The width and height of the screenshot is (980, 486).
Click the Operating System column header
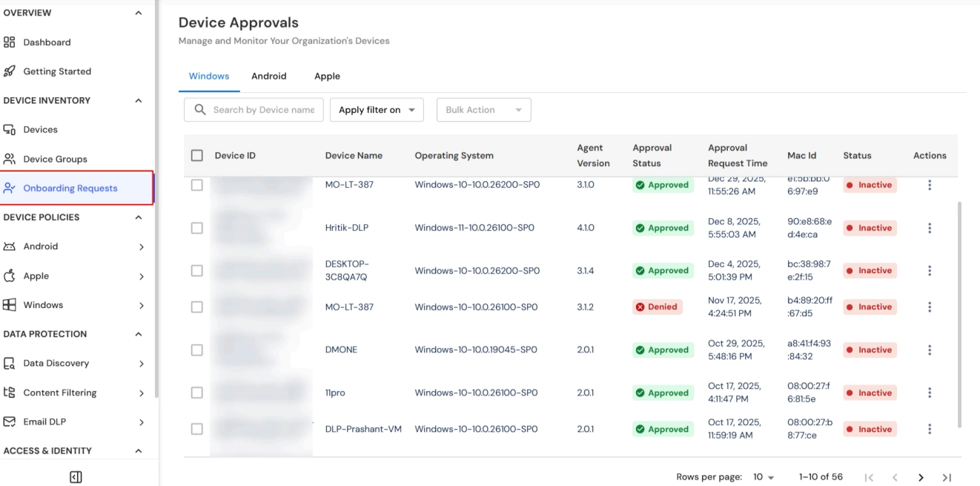tap(454, 156)
